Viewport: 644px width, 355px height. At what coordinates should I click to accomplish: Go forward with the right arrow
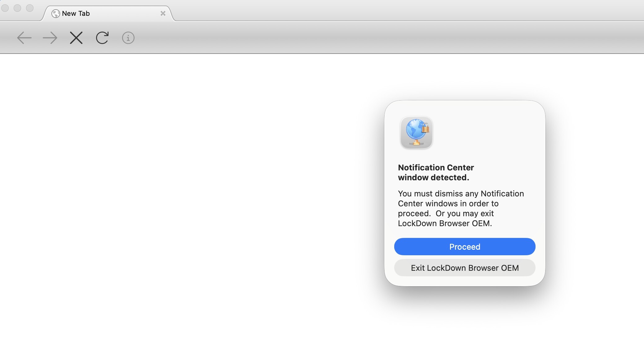coord(50,38)
